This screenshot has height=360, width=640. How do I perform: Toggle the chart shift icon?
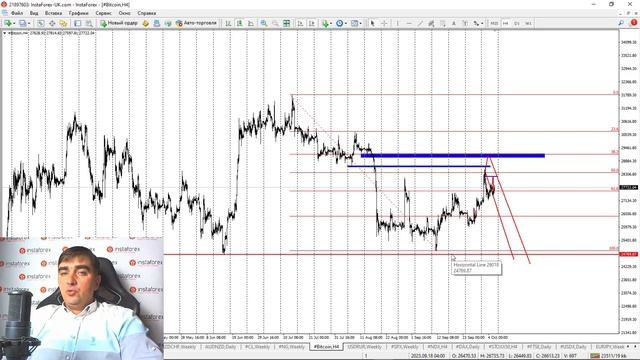pos(312,23)
